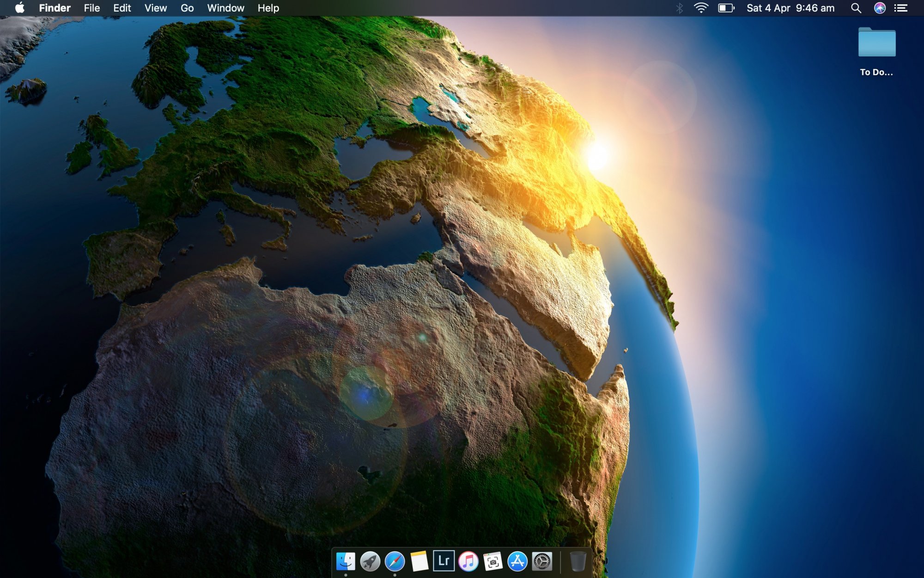Open Finder from the dock
The height and width of the screenshot is (578, 924).
click(x=346, y=561)
